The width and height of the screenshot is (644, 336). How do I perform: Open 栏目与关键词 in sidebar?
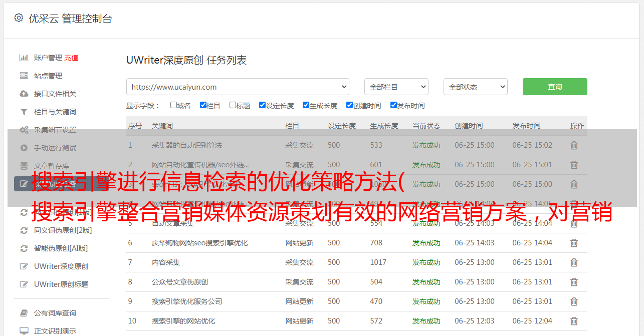point(55,112)
